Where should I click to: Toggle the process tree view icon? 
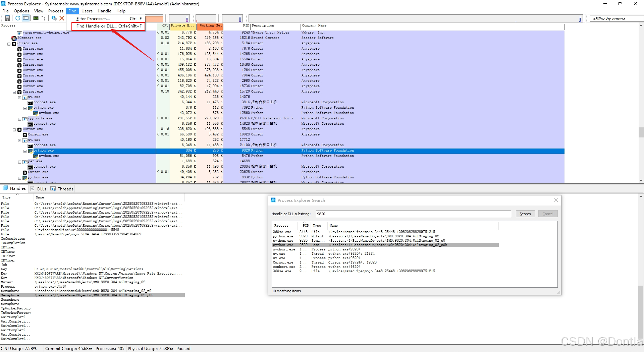pyautogui.click(x=43, y=18)
